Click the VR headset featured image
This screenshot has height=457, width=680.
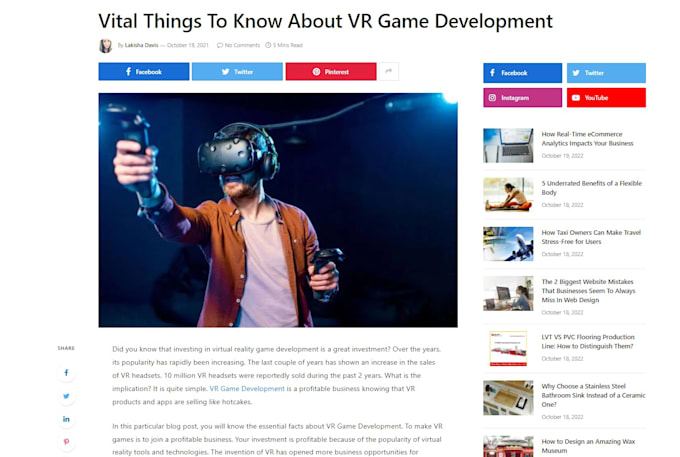[278, 210]
